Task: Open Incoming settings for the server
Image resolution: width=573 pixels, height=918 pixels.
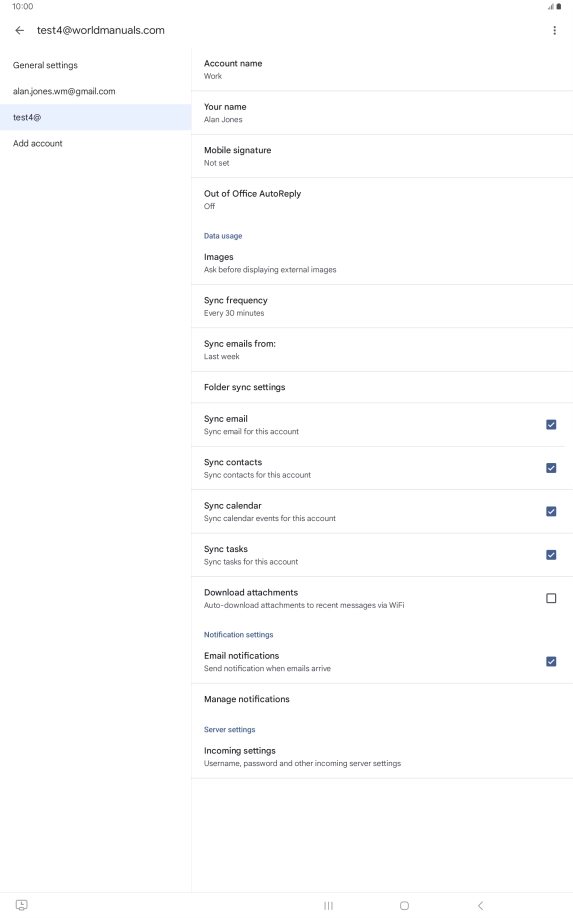Action: pos(382,756)
